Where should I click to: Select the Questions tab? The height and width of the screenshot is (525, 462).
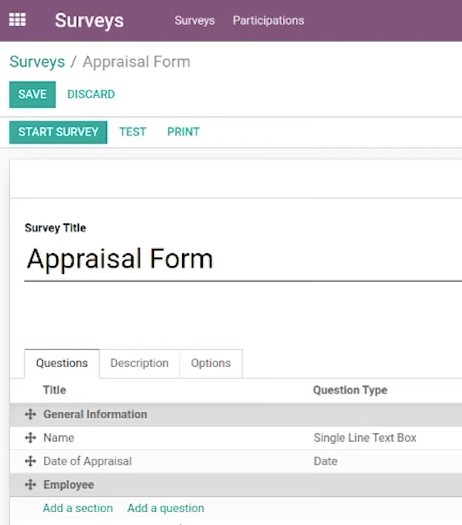[62, 363]
